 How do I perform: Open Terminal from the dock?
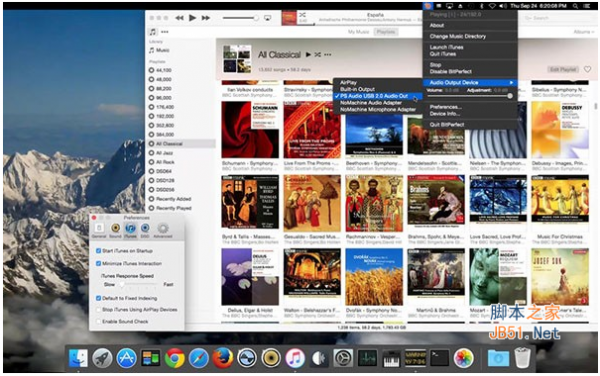439,358
